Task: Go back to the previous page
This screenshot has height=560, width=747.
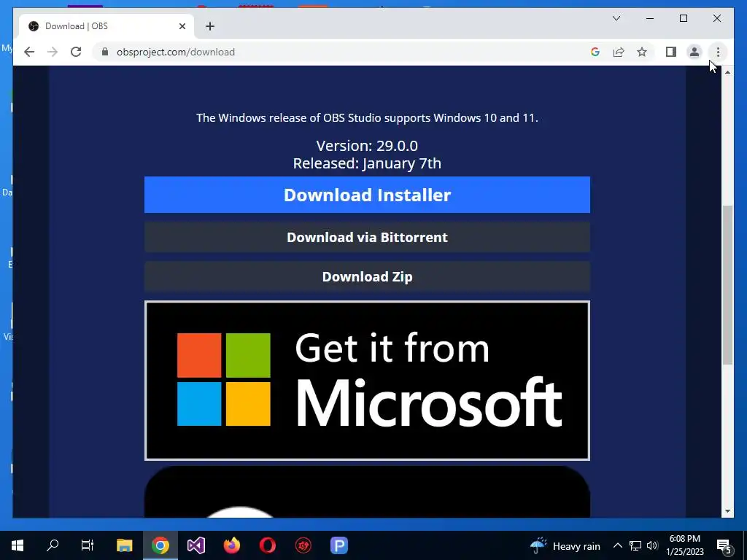Action: (x=29, y=52)
